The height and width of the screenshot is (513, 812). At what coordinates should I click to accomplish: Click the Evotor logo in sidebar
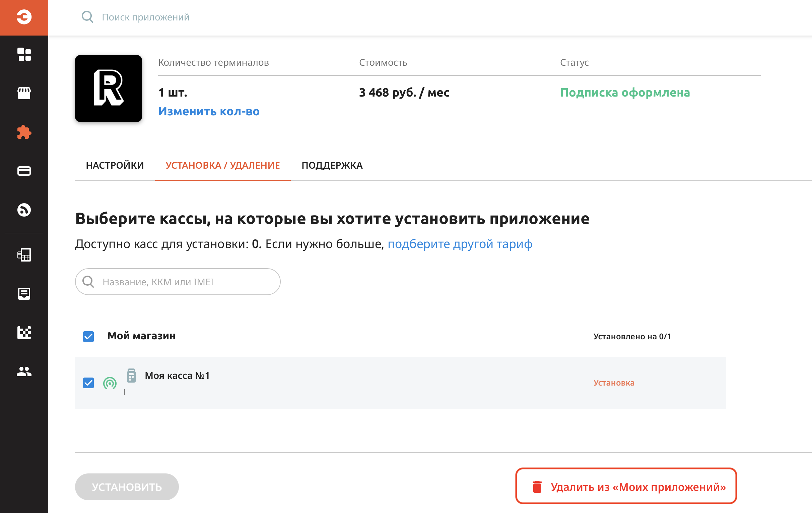pyautogui.click(x=24, y=17)
